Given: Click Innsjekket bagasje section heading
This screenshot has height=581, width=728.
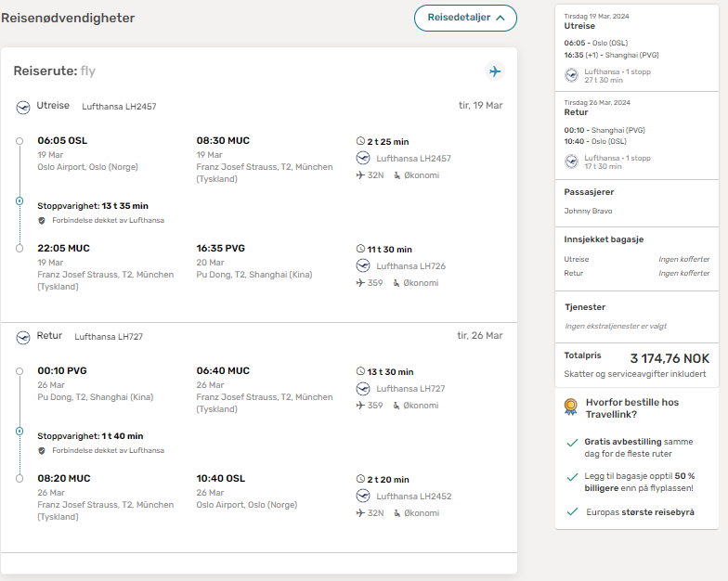Looking at the screenshot, I should [604, 239].
